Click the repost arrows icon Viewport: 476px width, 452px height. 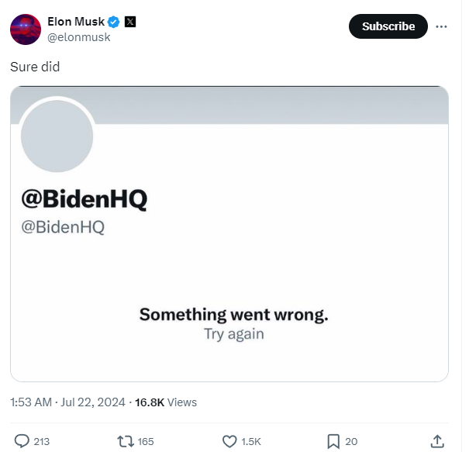tap(126, 441)
